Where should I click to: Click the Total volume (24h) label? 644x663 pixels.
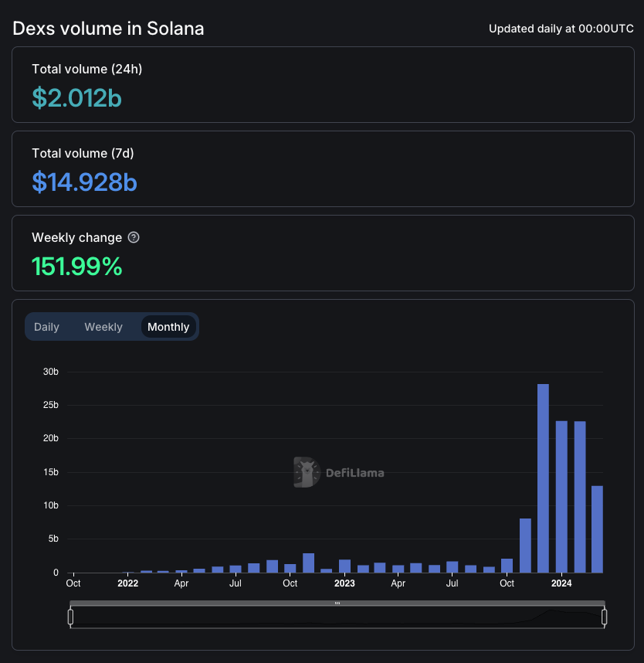(x=87, y=69)
